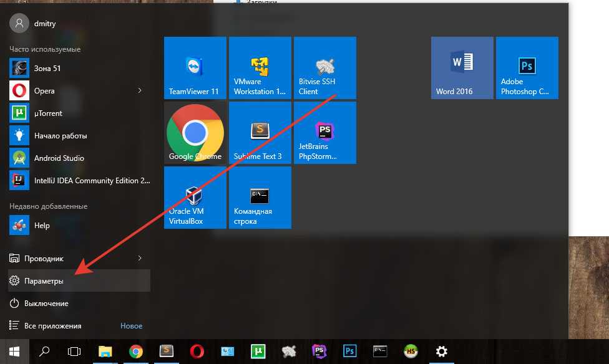The width and height of the screenshot is (609, 364).
Task: Open taskbar search magnifier
Action: [44, 352]
